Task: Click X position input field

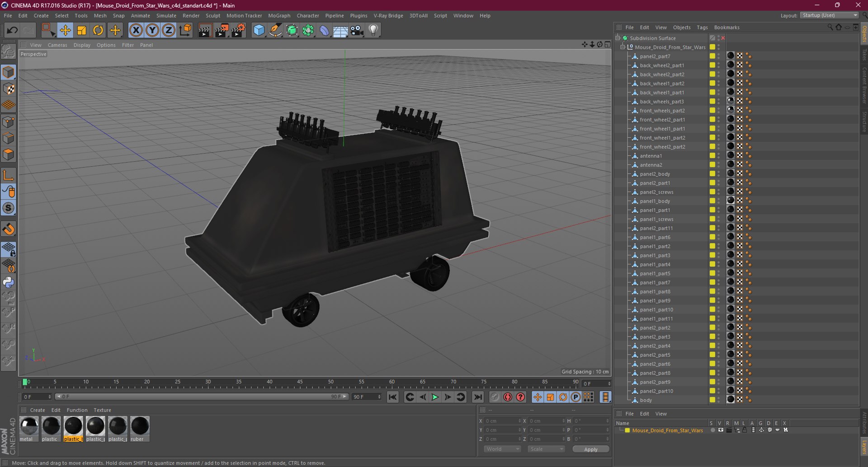Action: click(503, 421)
